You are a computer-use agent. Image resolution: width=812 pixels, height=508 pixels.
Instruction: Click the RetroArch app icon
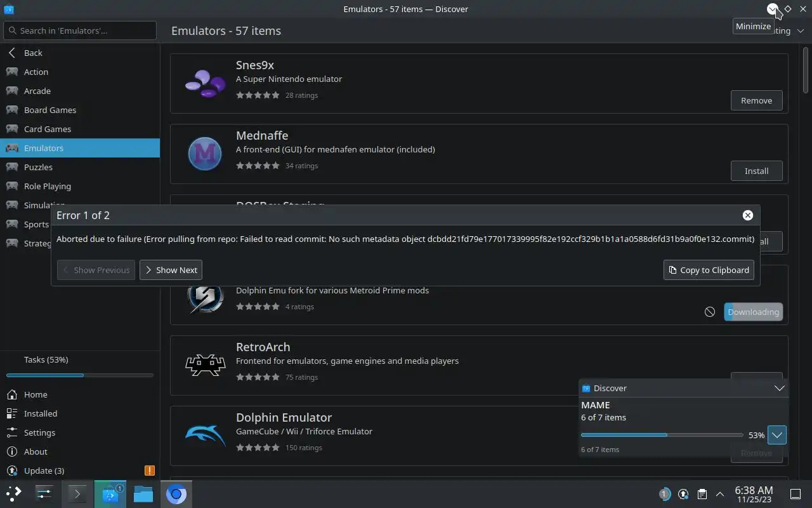[205, 365]
